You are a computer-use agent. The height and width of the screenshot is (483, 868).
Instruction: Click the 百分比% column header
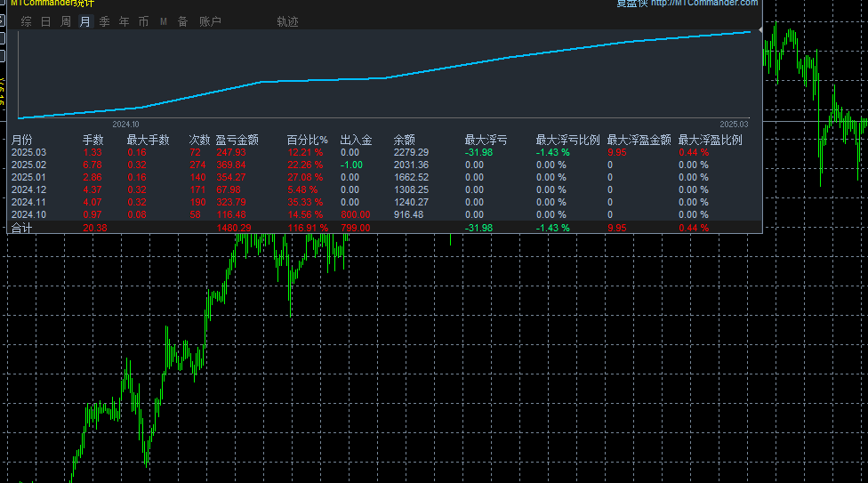pyautogui.click(x=307, y=141)
